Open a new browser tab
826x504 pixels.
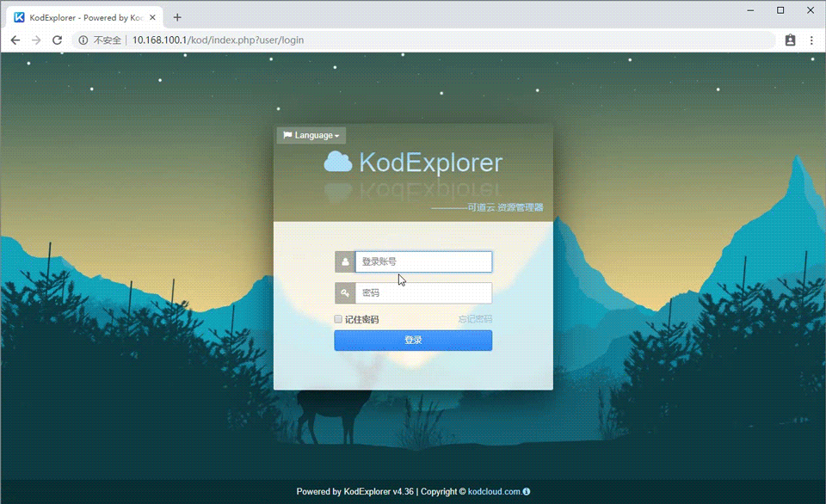pos(177,17)
